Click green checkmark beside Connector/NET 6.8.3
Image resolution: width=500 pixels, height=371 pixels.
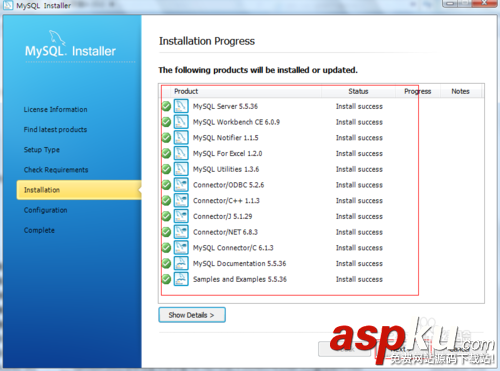pyautogui.click(x=166, y=232)
